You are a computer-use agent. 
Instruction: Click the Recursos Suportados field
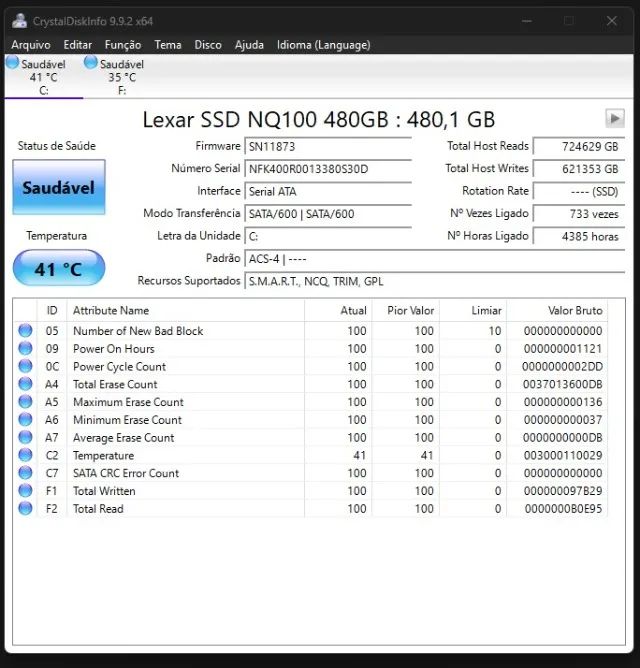[x=435, y=281]
